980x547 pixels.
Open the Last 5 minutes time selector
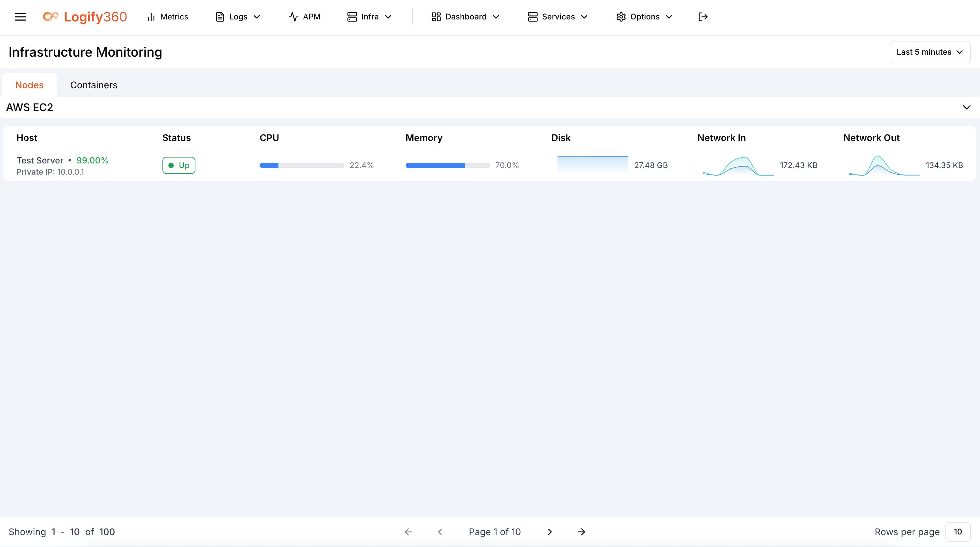(x=930, y=52)
